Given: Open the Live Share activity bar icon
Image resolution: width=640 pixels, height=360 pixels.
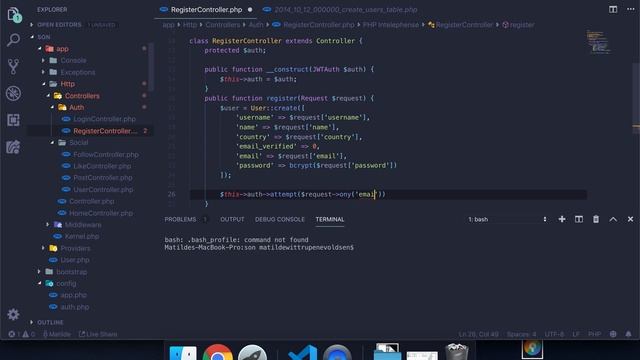Looking at the screenshot, I should [x=13, y=147].
